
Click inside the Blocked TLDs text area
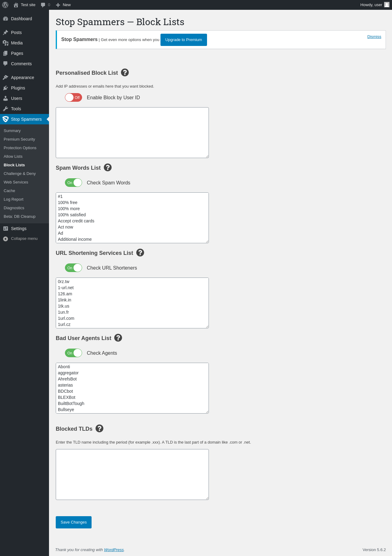coord(132,475)
